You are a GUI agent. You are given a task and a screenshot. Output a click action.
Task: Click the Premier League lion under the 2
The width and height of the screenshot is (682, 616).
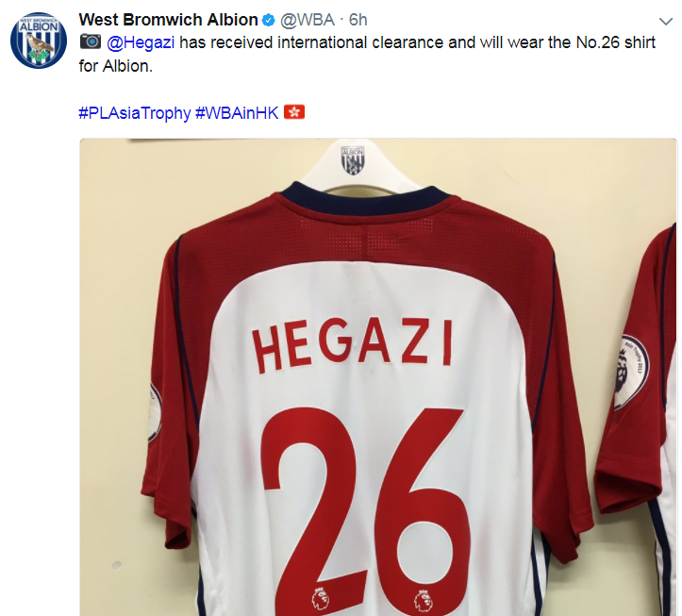(x=320, y=598)
